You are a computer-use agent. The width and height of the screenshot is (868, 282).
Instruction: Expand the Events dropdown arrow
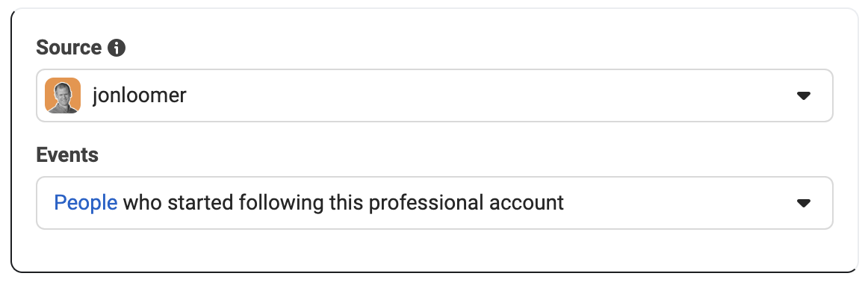pyautogui.click(x=803, y=203)
